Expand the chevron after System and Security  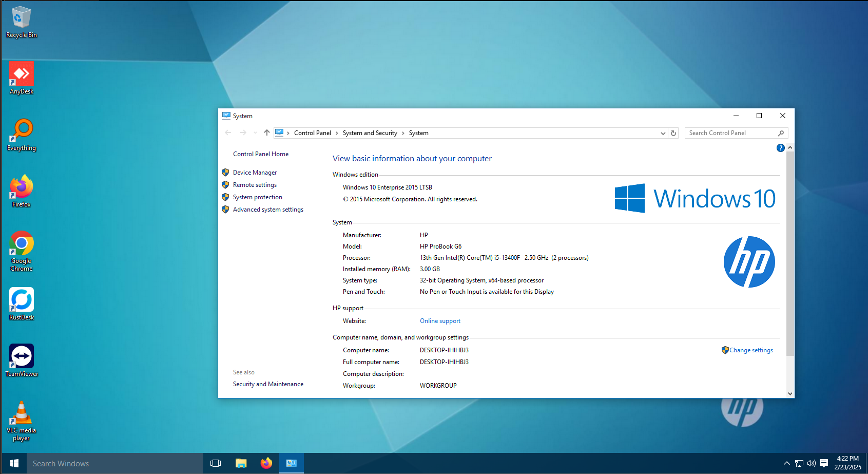click(403, 132)
